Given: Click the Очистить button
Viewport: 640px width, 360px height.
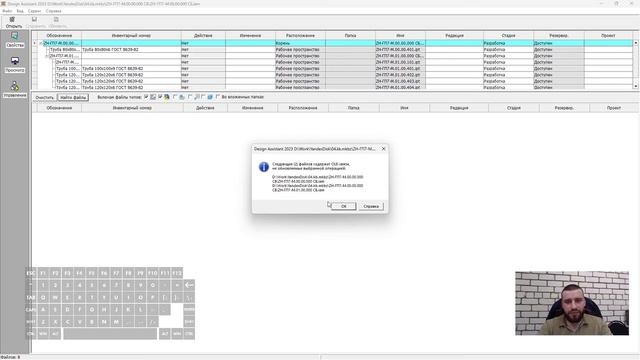Looking at the screenshot, I should (x=44, y=98).
